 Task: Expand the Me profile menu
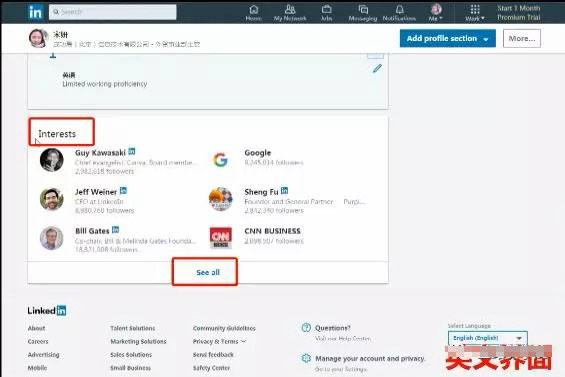pyautogui.click(x=436, y=13)
